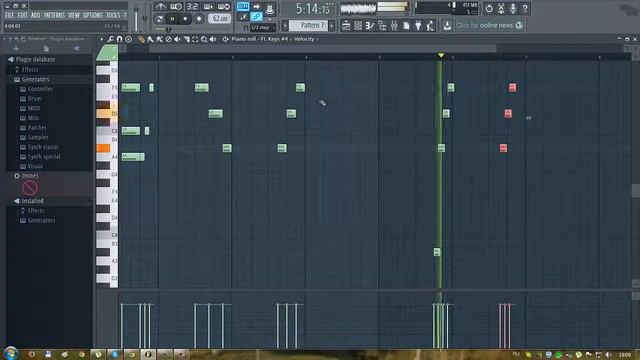Toggle wait for input to start
640x360 pixels.
click(176, 7)
